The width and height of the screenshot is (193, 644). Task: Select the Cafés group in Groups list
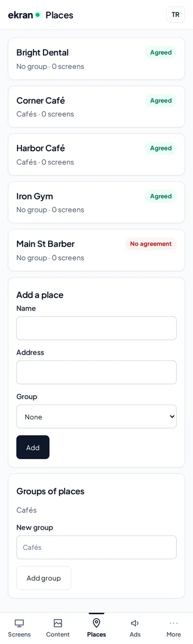tap(27, 510)
